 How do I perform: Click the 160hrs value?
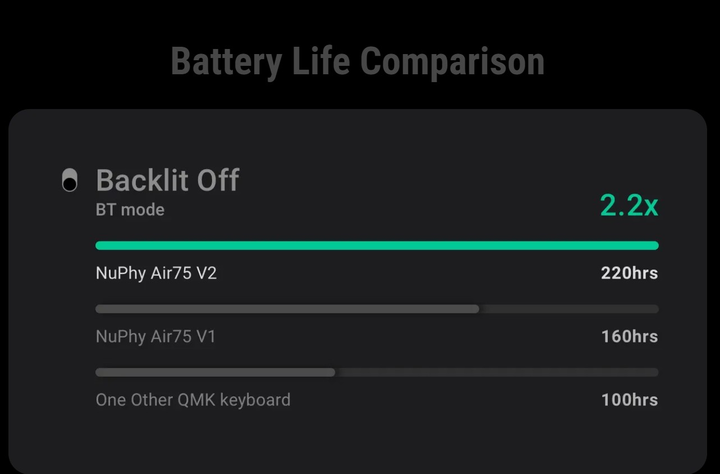(630, 337)
